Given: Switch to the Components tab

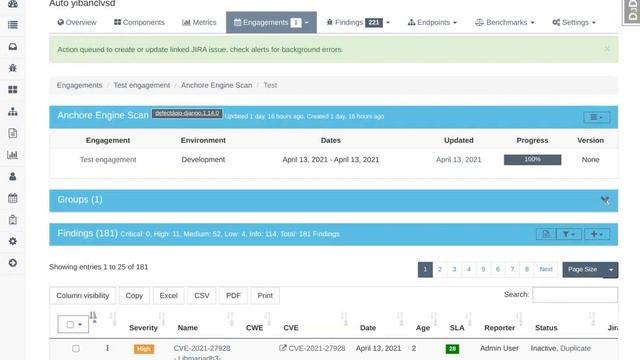Looking at the screenshot, I should 139,22.
